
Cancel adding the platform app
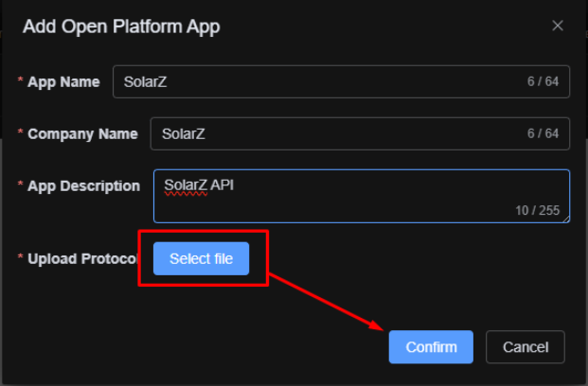pyautogui.click(x=525, y=347)
